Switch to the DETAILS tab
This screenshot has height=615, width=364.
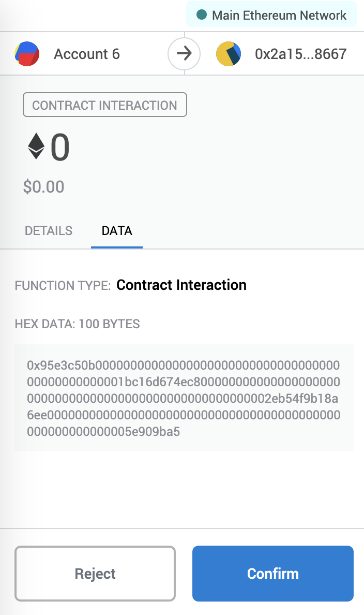48,231
